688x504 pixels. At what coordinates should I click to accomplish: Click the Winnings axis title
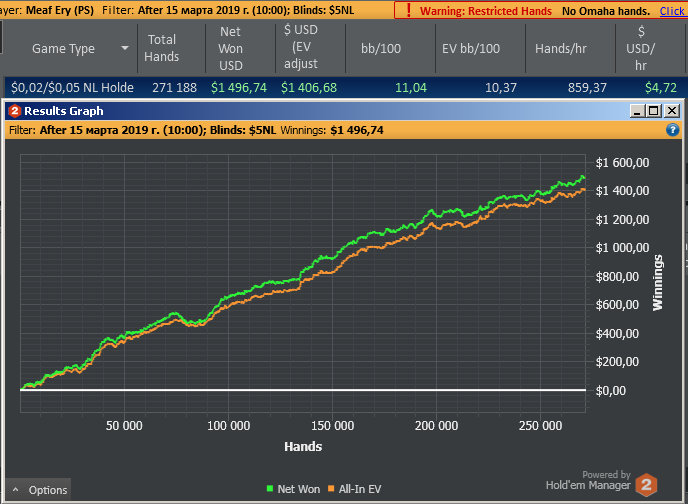[657, 283]
